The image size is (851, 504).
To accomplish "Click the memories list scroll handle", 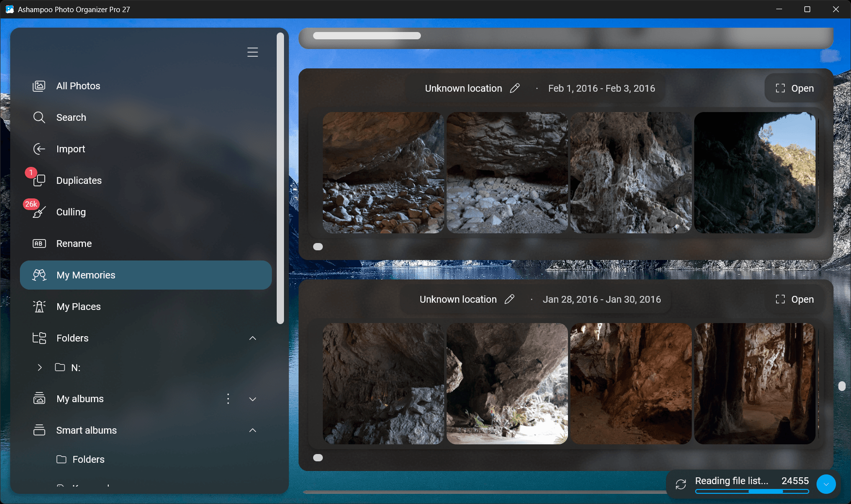I will (842, 386).
